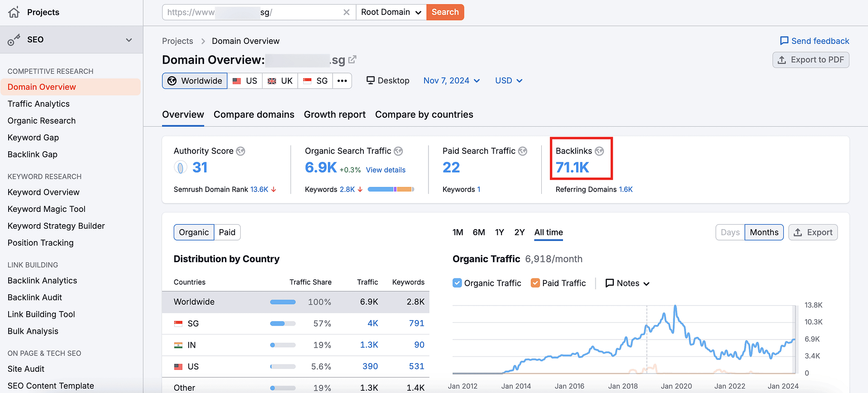This screenshot has height=393, width=868.
Task: Click the chart Export button
Action: (x=813, y=232)
